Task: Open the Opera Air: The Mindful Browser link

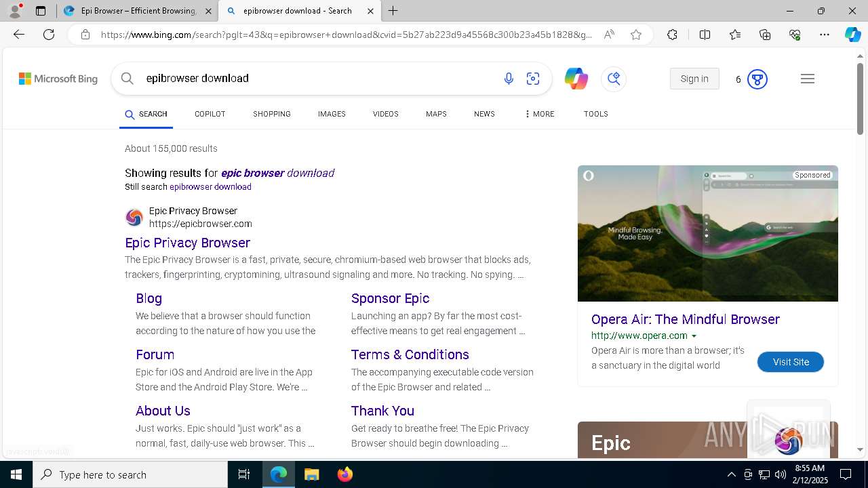Action: [686, 319]
